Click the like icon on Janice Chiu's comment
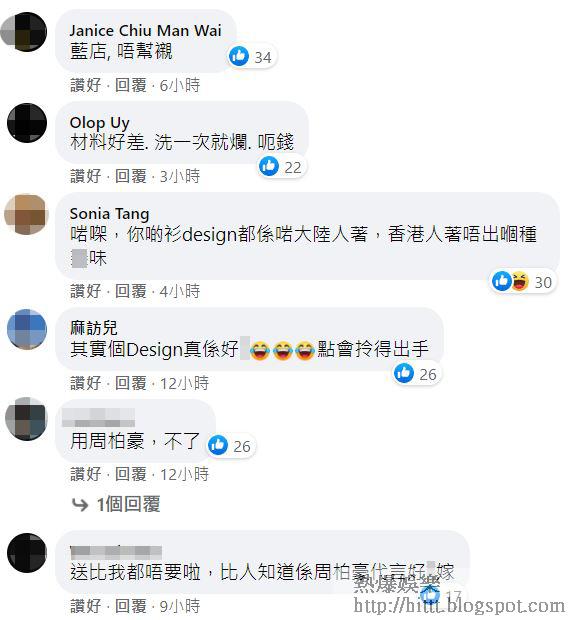 (239, 56)
